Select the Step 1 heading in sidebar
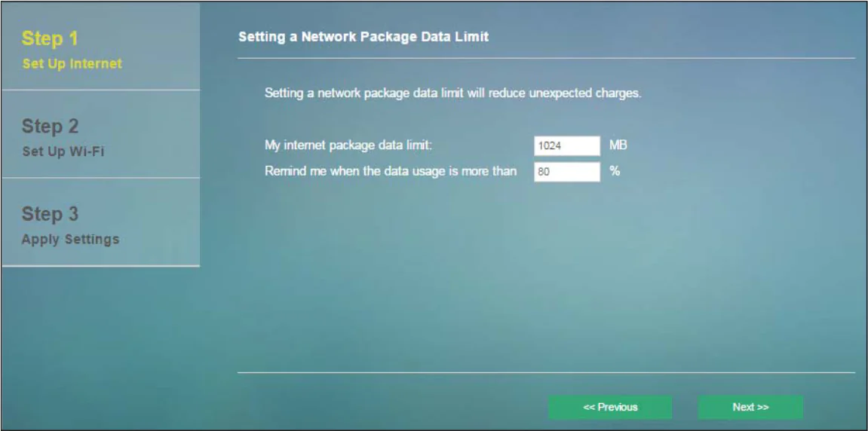The height and width of the screenshot is (431, 868). [x=50, y=38]
